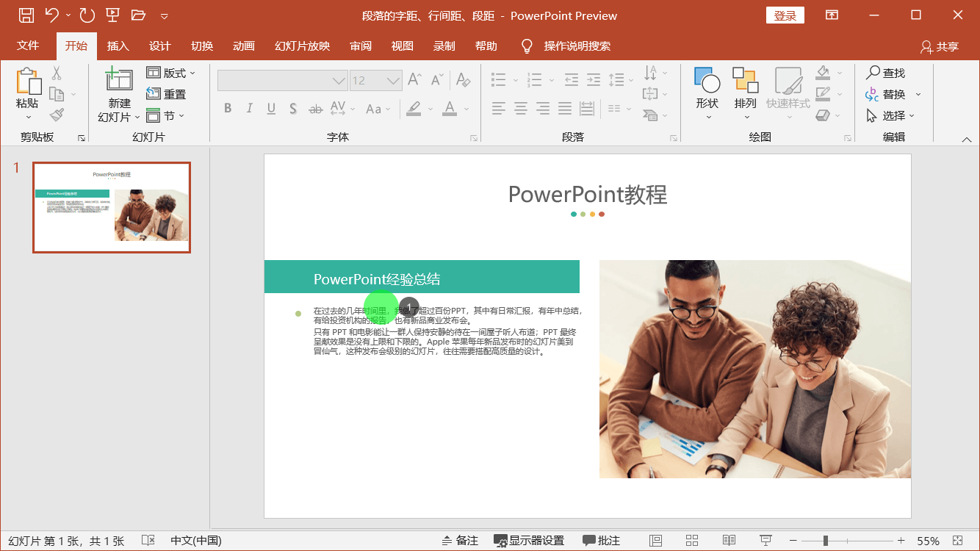Click 显示器设置 display settings
This screenshot has width=980, height=551.
coord(529,541)
